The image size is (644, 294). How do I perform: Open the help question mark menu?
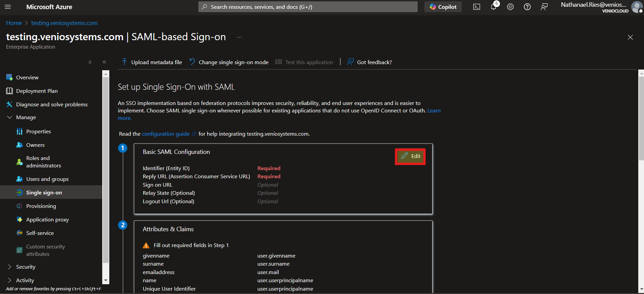527,7
